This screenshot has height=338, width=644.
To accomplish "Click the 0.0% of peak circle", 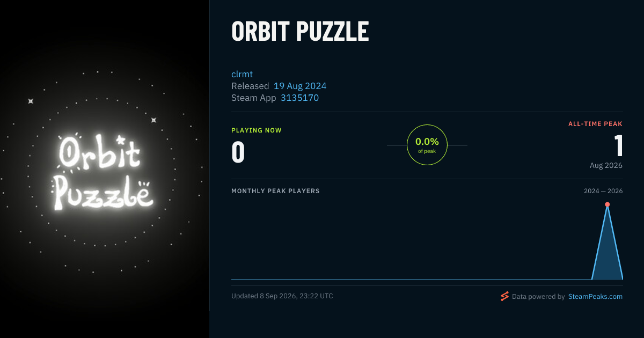I will point(427,145).
